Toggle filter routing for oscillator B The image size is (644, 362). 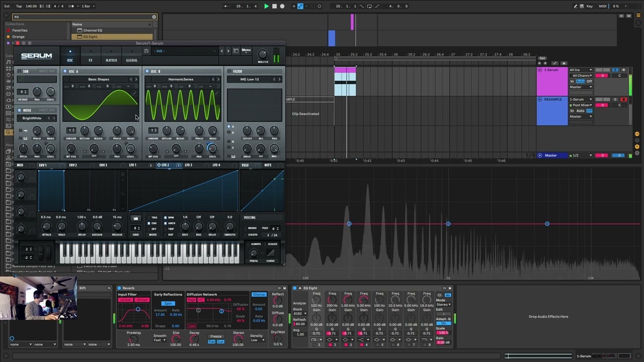[x=229, y=132]
